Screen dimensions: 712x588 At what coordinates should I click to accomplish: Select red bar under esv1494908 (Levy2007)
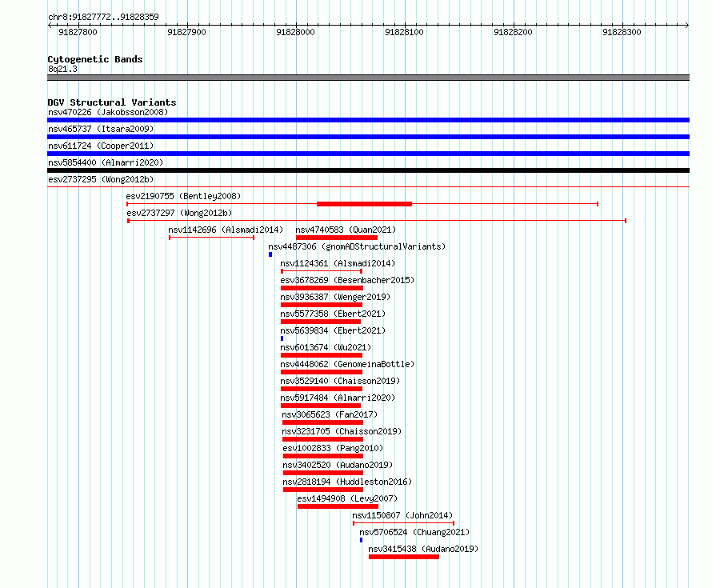(x=338, y=506)
